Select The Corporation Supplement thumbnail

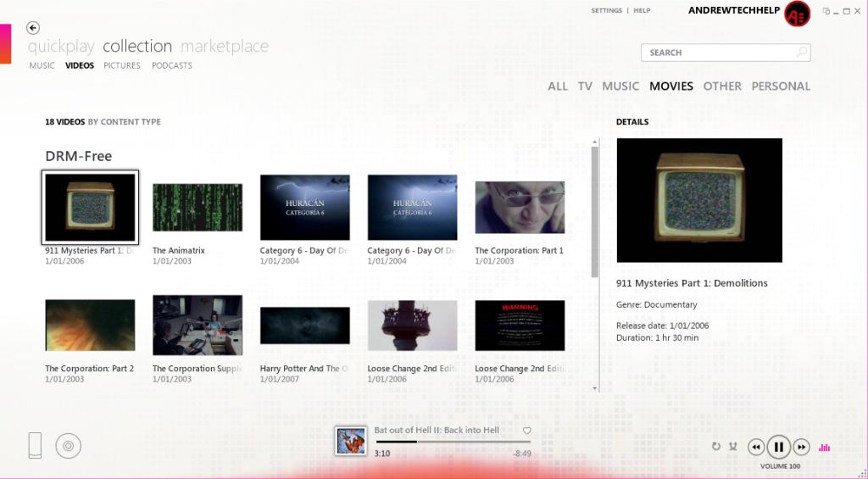pos(198,325)
